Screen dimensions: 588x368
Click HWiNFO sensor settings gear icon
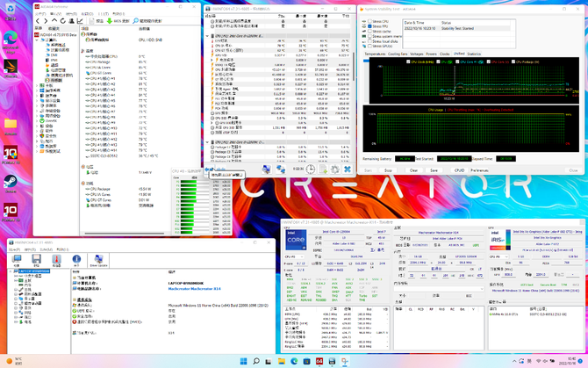click(335, 170)
